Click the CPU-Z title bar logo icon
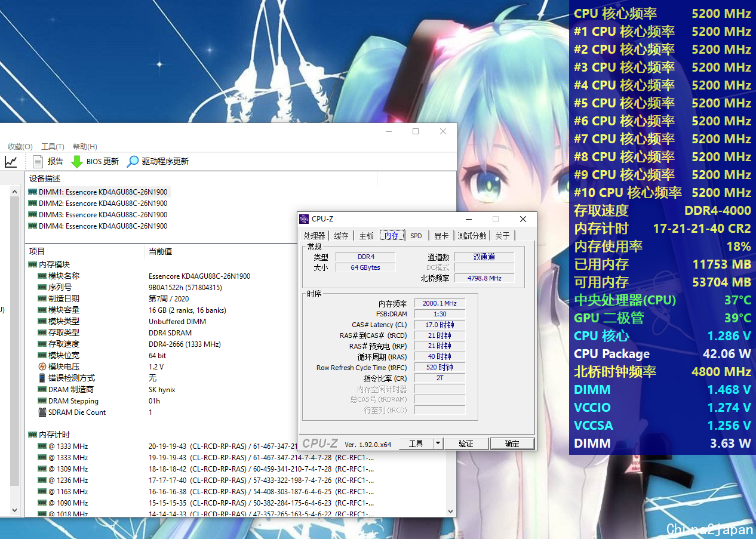 click(305, 219)
